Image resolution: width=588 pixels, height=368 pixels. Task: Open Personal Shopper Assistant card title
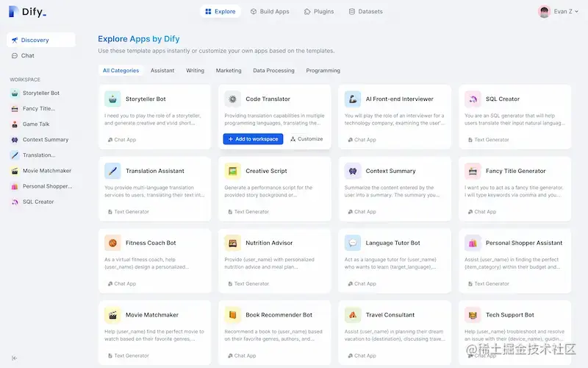[x=524, y=243]
